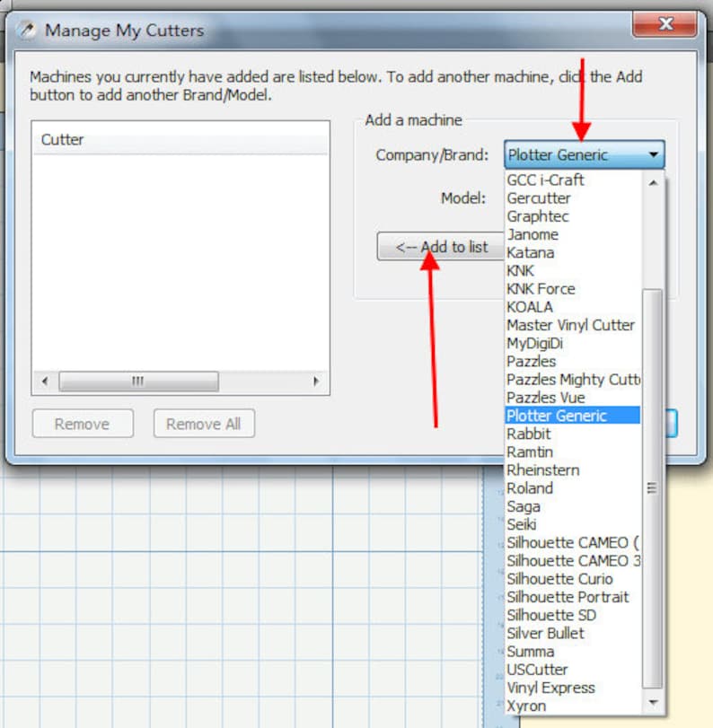713x728 pixels.
Task: Select Silhouette SD brand
Action: [x=573, y=615]
